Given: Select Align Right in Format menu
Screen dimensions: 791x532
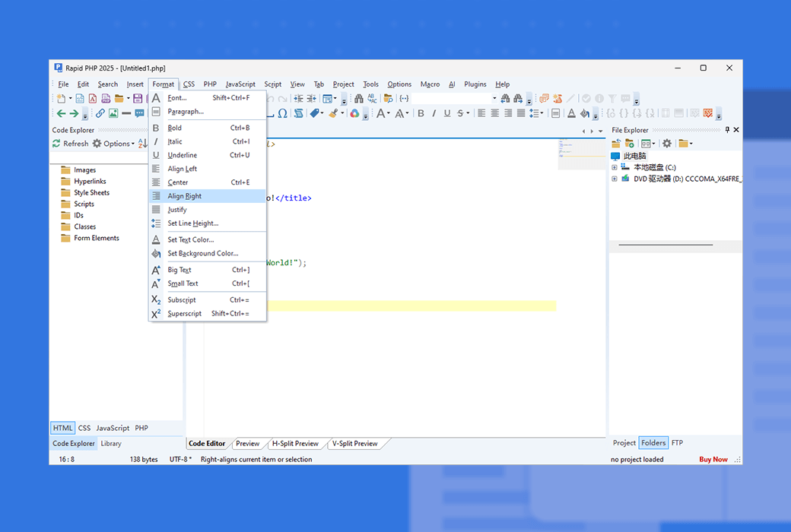Looking at the screenshot, I should click(x=208, y=196).
